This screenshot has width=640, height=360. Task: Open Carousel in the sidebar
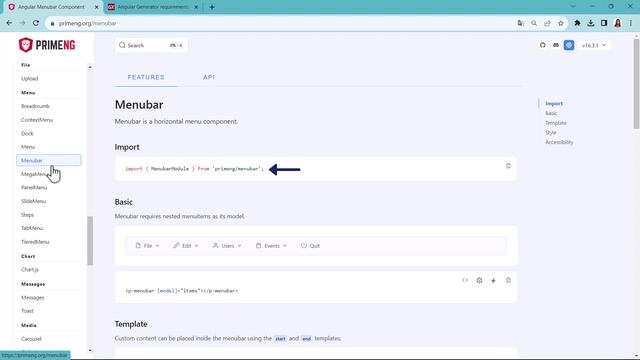[31, 339]
